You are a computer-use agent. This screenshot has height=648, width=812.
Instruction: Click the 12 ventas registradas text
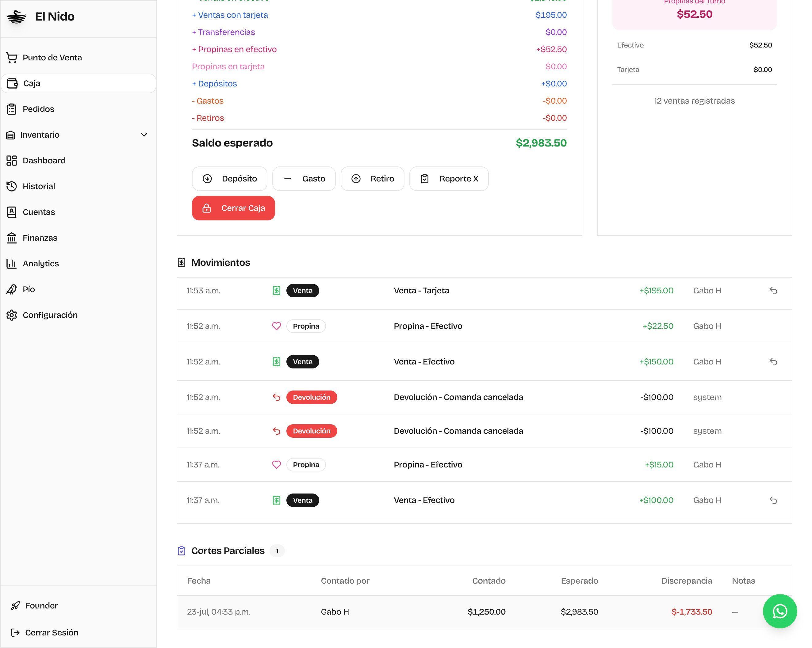[694, 101]
